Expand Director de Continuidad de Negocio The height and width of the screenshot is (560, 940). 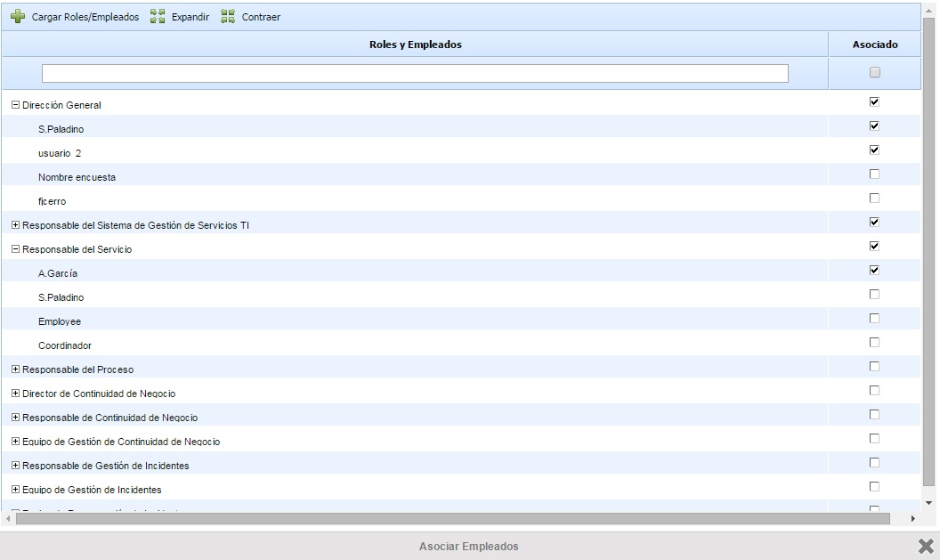coord(15,394)
